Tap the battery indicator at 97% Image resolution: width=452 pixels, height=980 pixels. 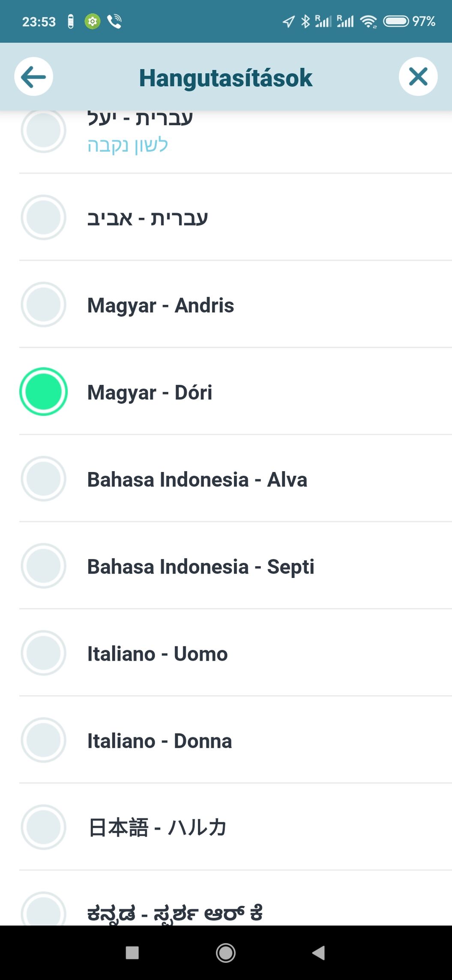(395, 21)
